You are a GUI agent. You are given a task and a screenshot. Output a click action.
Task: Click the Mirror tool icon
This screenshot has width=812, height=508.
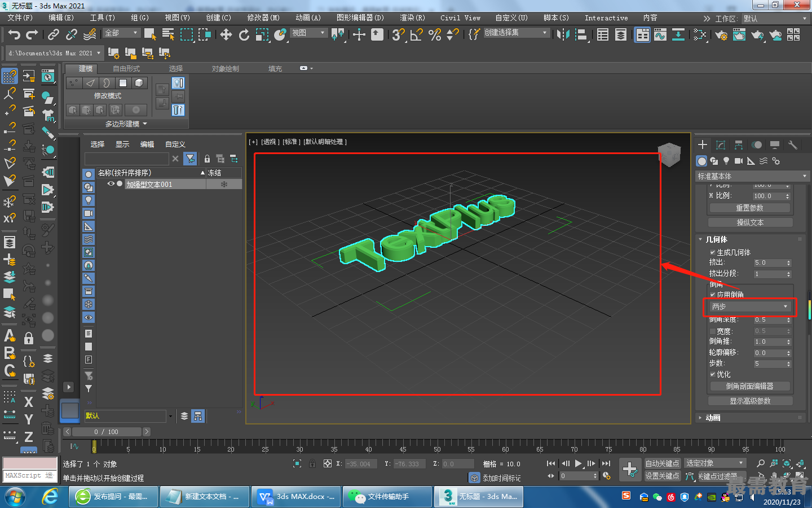[x=562, y=35]
